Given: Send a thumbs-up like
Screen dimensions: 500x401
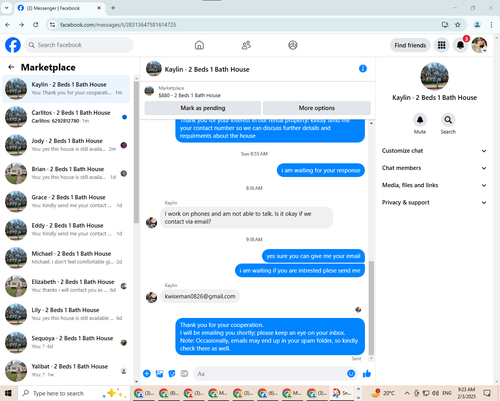Looking at the screenshot, I should (367, 374).
